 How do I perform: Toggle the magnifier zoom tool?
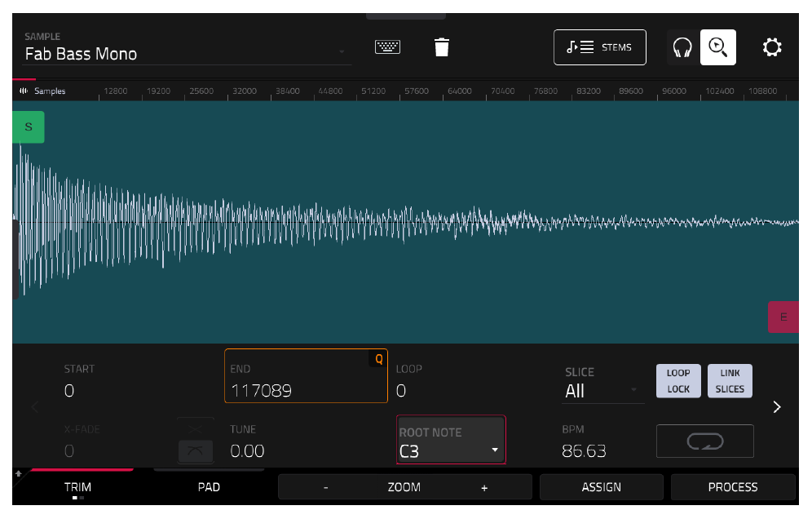pos(717,47)
